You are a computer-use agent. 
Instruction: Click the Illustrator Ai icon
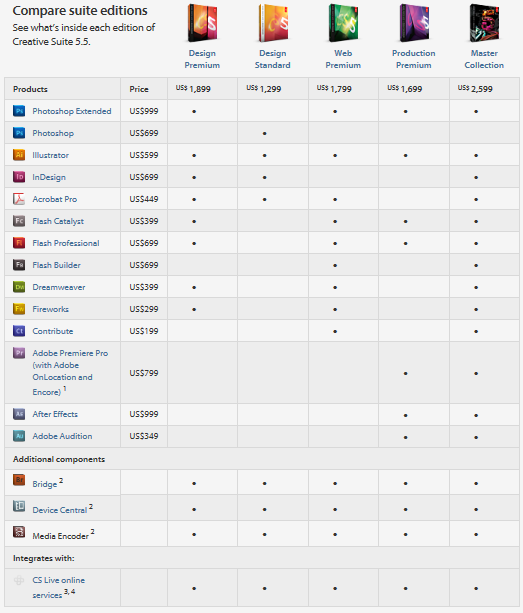19,155
